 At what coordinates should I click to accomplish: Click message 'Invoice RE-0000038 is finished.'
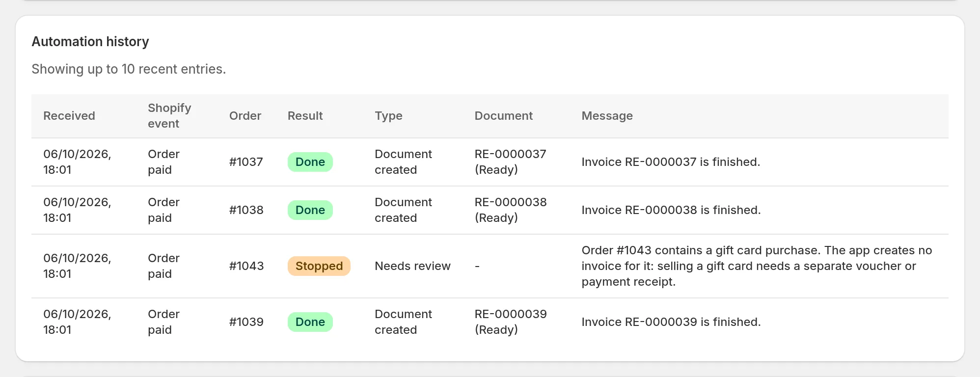tap(671, 210)
